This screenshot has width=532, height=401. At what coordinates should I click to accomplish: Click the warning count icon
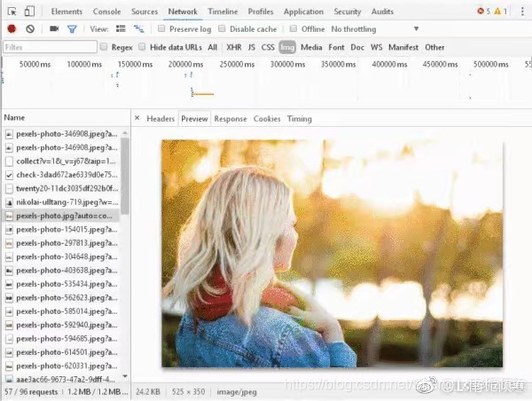tap(497, 12)
